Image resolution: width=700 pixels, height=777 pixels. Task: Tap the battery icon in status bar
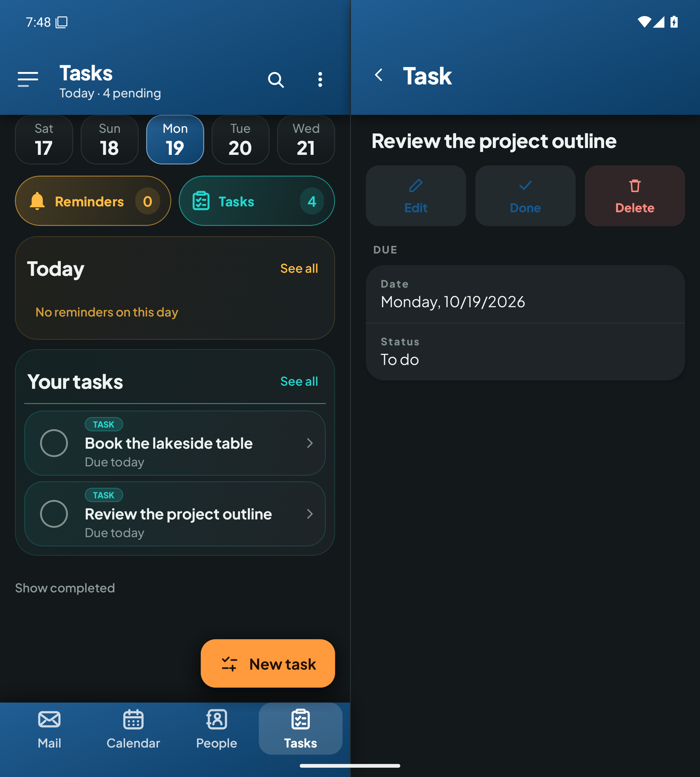674,22
